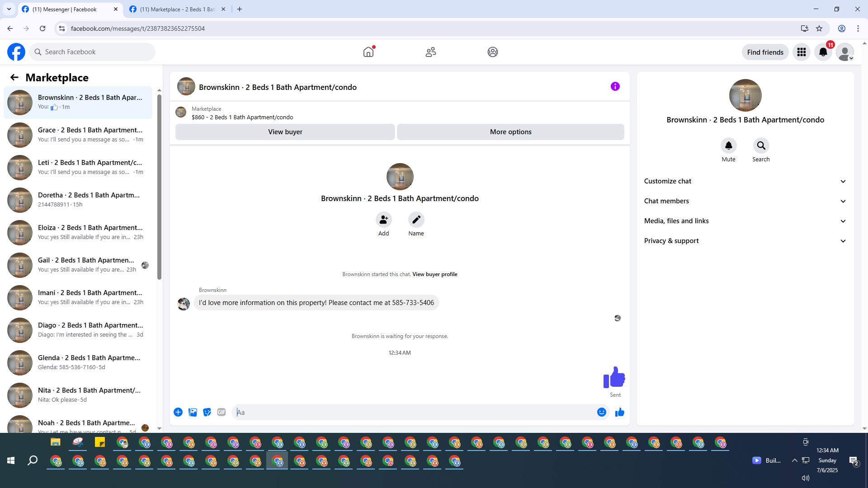The width and height of the screenshot is (868, 488).
Task: Click the View buyer button
Action: coord(285,132)
